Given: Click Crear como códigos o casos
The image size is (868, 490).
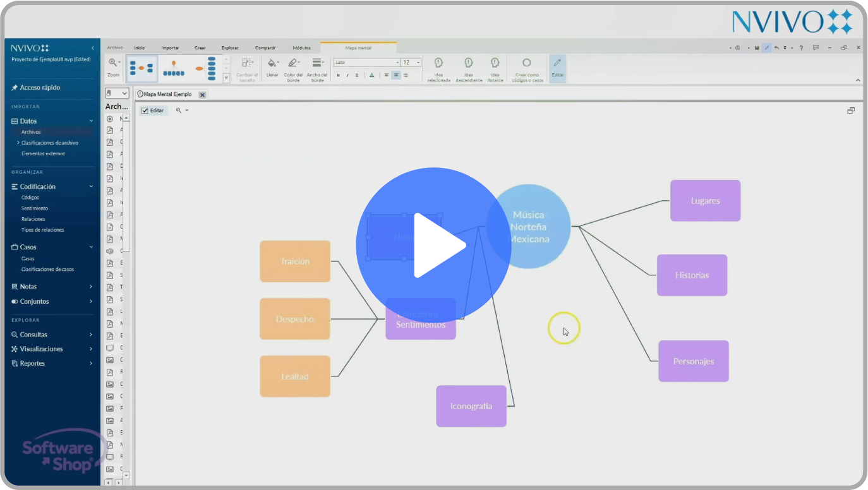Looking at the screenshot, I should click(527, 69).
